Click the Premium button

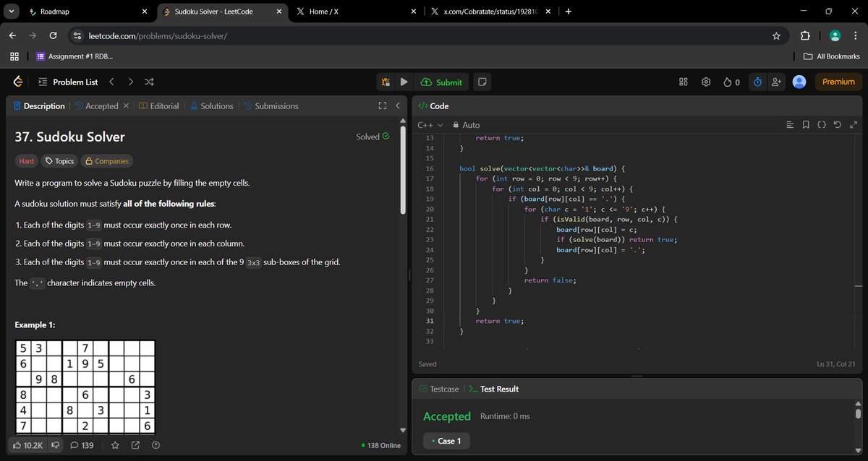click(x=839, y=82)
